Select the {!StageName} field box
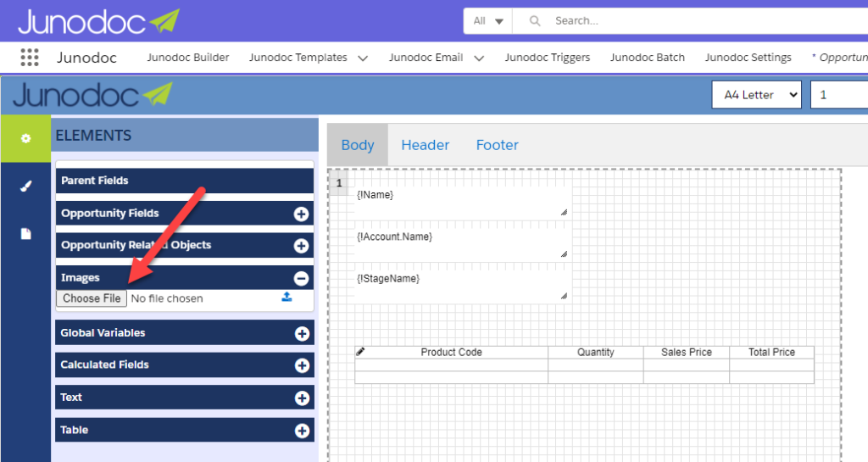 point(462,286)
